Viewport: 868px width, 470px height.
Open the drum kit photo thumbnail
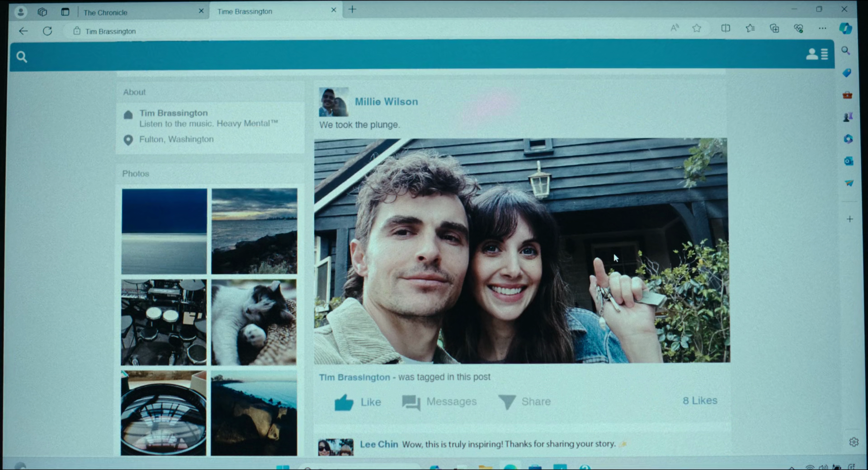(x=164, y=322)
